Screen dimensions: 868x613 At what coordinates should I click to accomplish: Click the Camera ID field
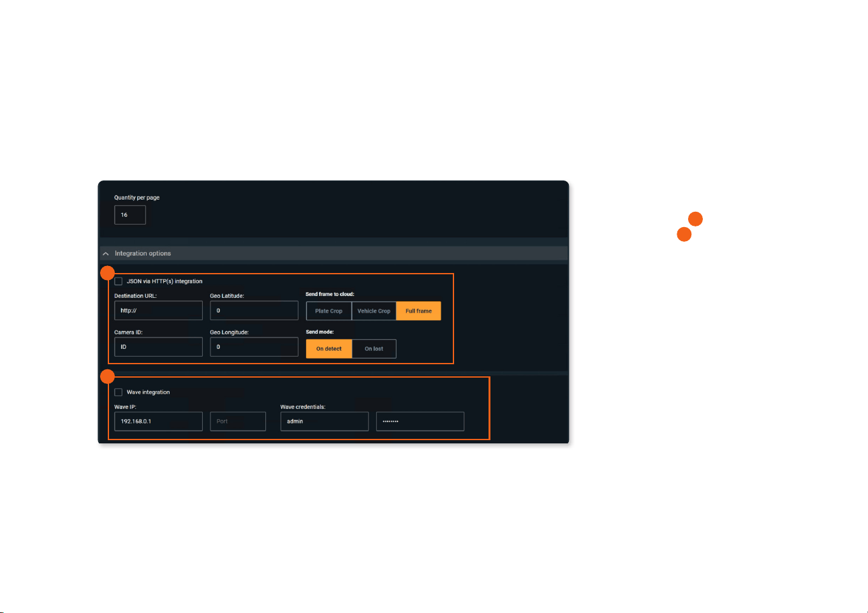[x=159, y=347]
